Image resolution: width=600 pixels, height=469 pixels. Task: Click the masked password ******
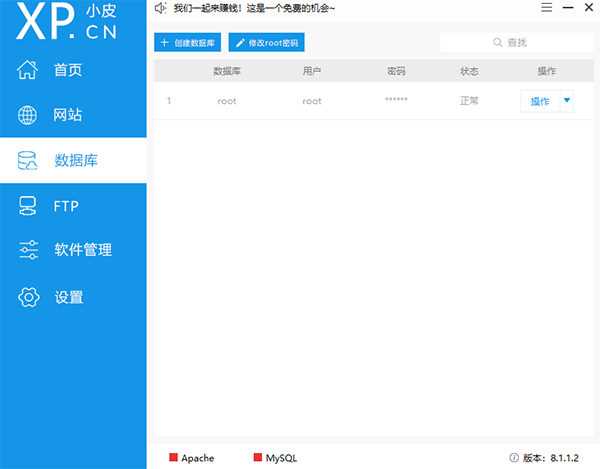click(396, 99)
